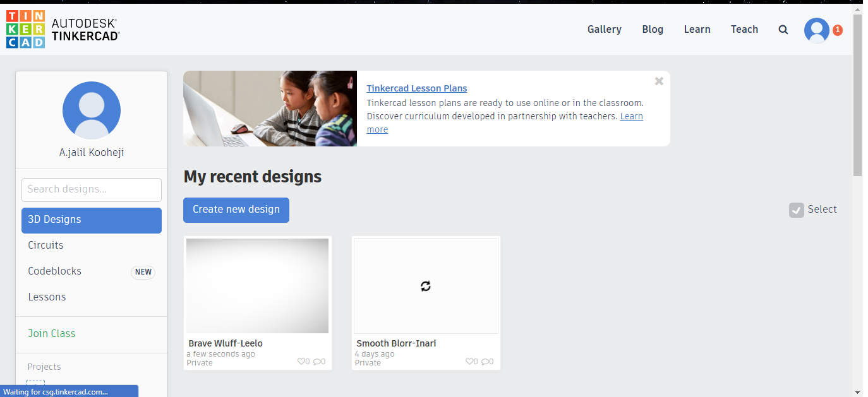Click the red notification badge

point(838,30)
